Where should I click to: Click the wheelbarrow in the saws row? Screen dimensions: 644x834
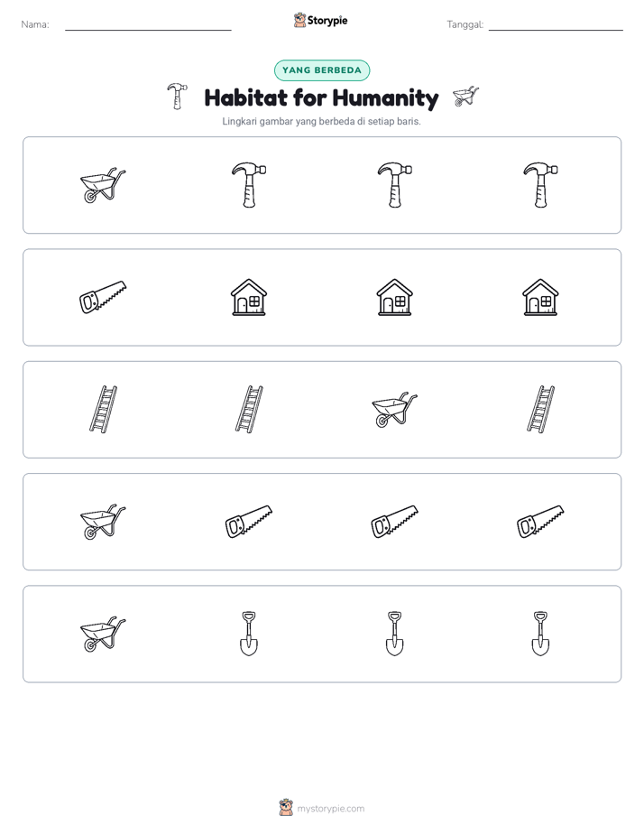pyautogui.click(x=103, y=522)
